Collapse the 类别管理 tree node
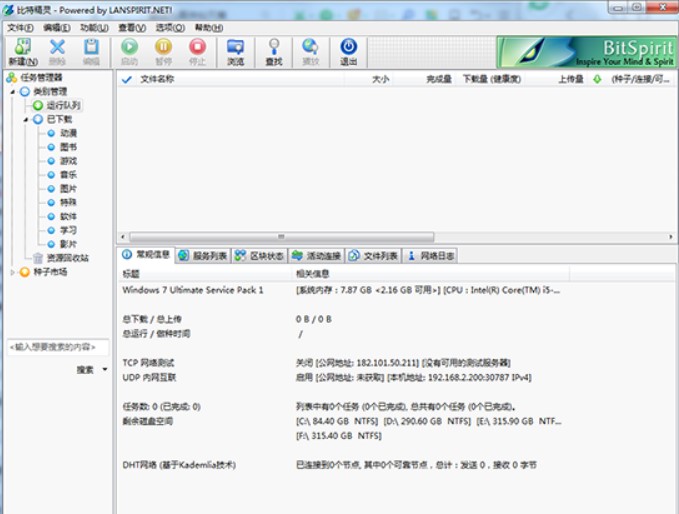The image size is (679, 514). click(13, 92)
